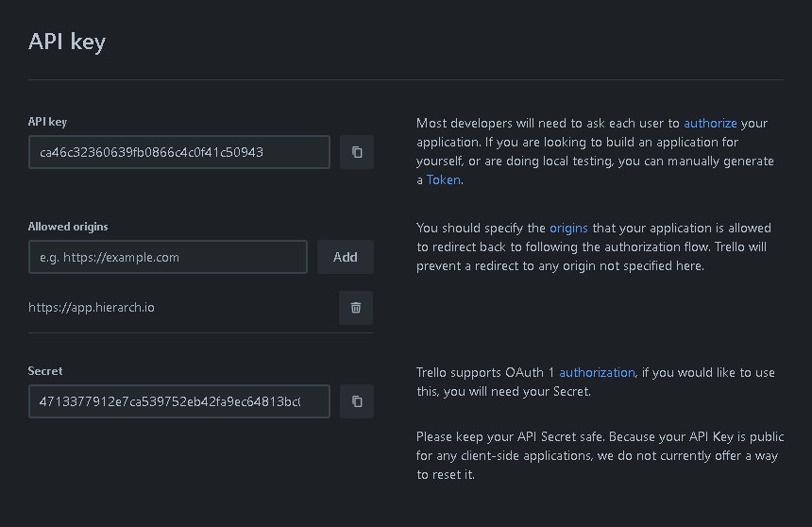
Task: Open the "authorize" link
Action: click(x=710, y=123)
